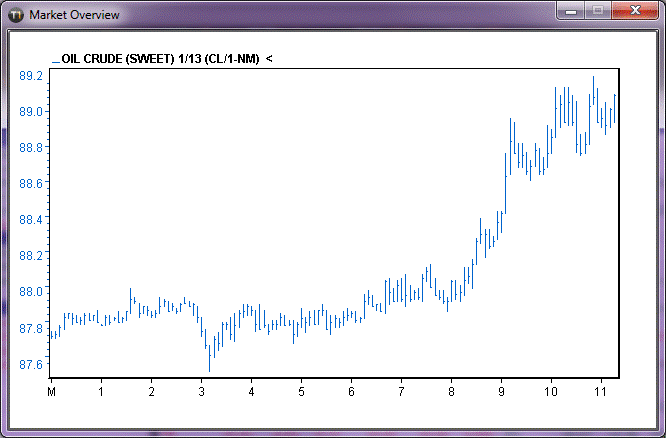666x438 pixels.
Task: Close the Market Overview window
Action: tap(634, 10)
